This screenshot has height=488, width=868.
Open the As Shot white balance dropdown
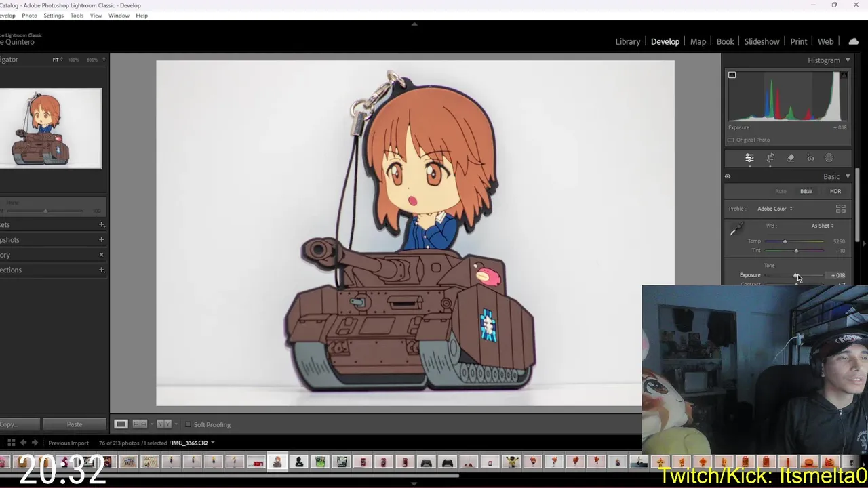pyautogui.click(x=823, y=226)
